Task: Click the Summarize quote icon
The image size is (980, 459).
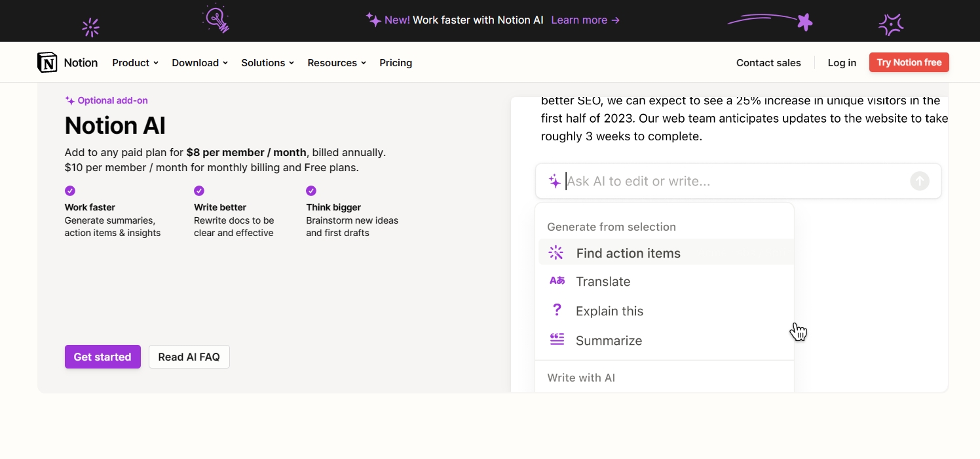Action: click(x=557, y=340)
